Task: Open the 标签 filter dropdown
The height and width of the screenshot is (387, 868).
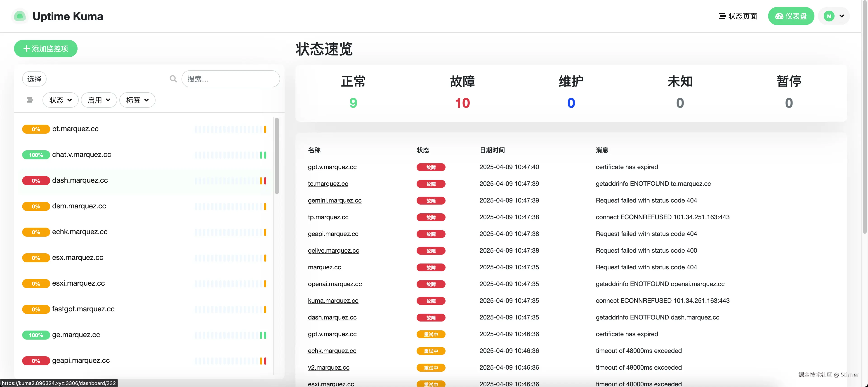Action: click(137, 100)
